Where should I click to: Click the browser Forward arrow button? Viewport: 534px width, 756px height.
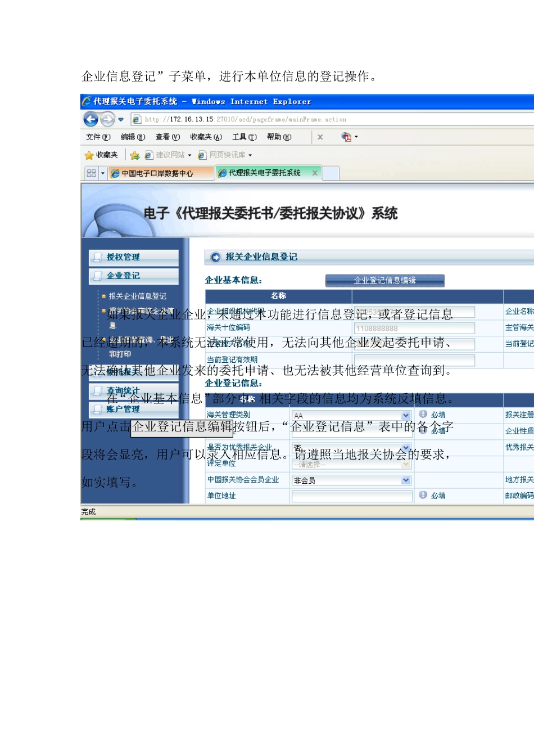107,119
